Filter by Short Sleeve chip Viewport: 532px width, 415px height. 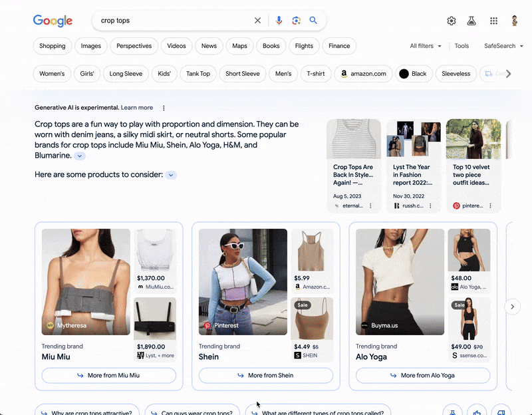click(x=243, y=74)
